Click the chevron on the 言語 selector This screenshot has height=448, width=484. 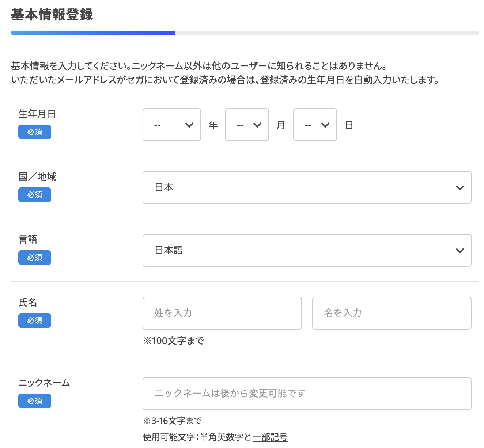click(x=460, y=250)
